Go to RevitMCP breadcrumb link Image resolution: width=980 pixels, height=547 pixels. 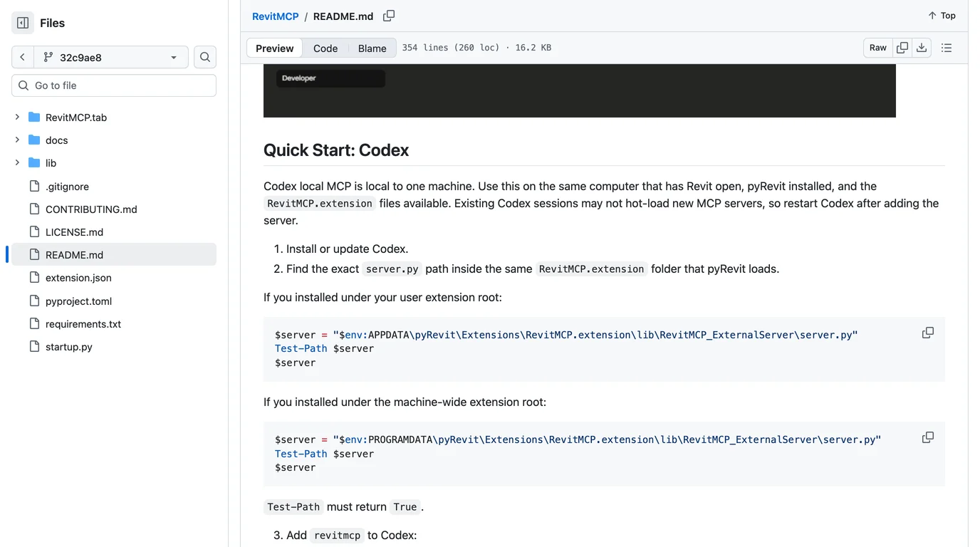[x=275, y=16]
